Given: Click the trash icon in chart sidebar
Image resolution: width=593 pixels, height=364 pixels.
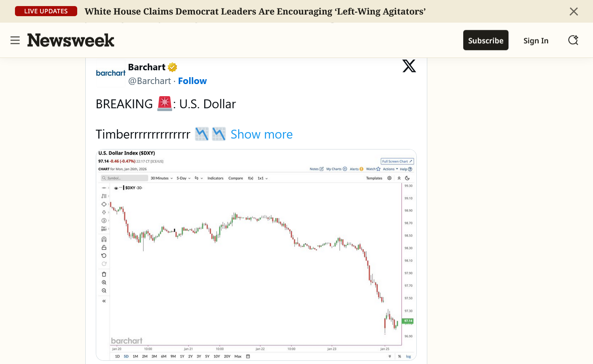Looking at the screenshot, I should coord(104,274).
